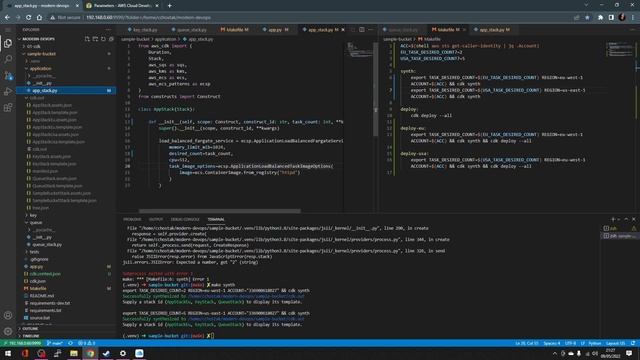
Task: Bookmark this page with the star
Action: (x=587, y=18)
